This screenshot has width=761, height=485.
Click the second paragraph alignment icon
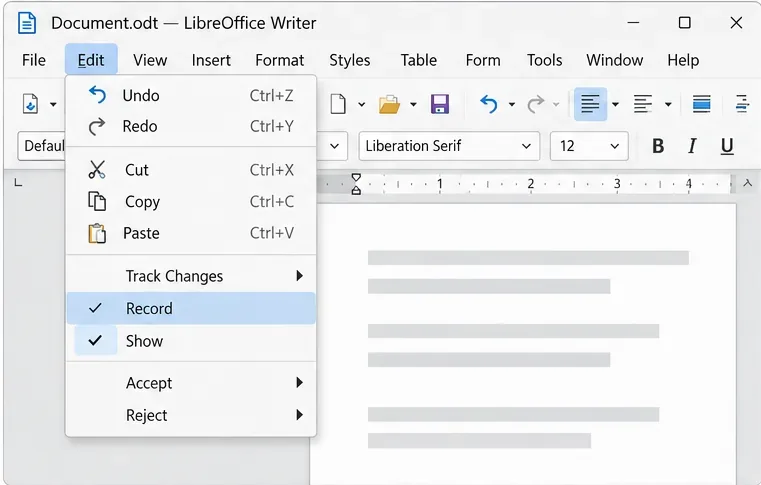pos(643,104)
